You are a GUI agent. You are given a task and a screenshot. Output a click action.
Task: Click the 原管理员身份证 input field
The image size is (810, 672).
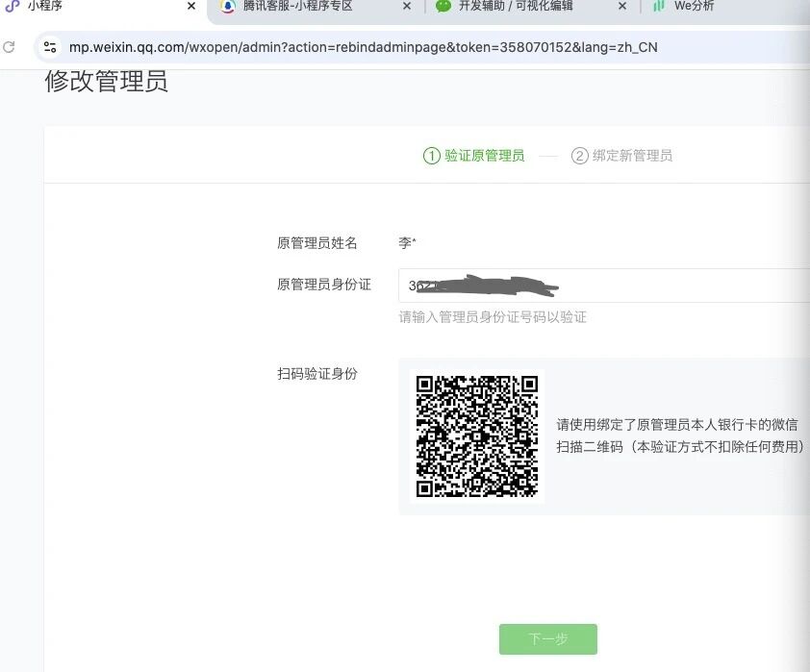604,285
